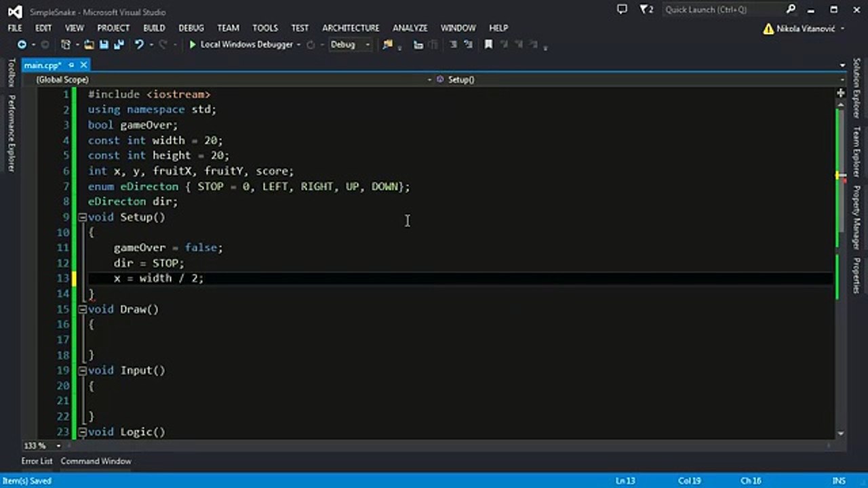Click the decrease line indent icon

click(x=454, y=45)
